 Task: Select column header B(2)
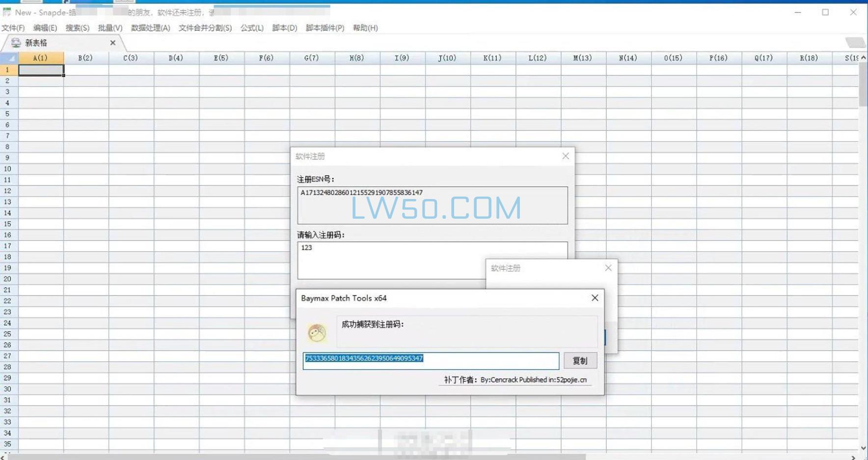85,58
